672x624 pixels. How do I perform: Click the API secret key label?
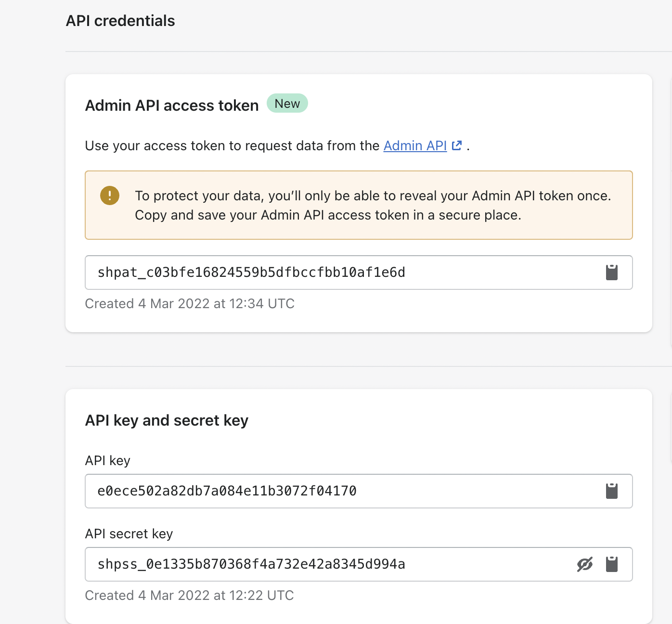[129, 534]
